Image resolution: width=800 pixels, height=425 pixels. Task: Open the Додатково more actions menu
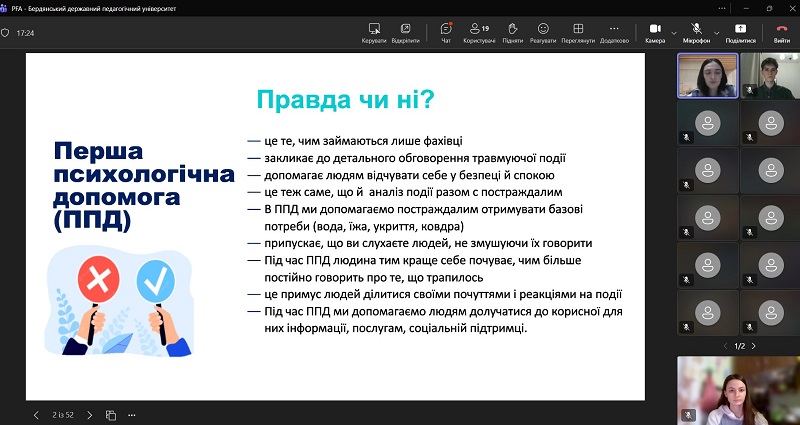[x=614, y=32]
